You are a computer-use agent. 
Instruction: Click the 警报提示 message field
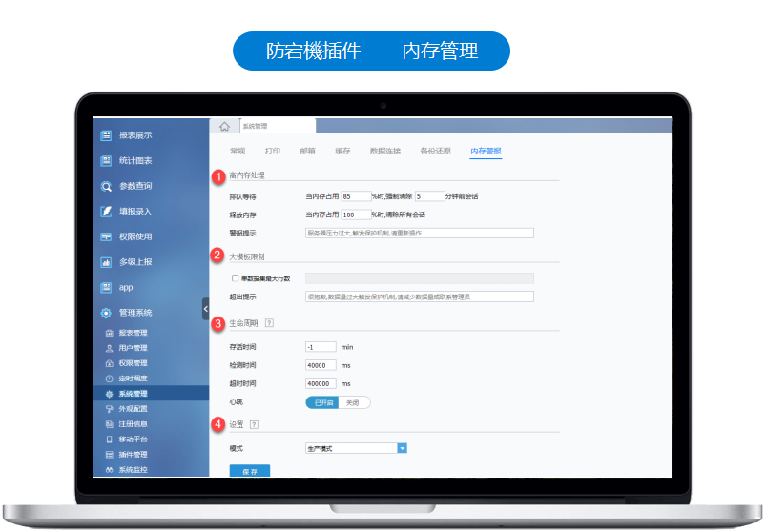point(420,233)
